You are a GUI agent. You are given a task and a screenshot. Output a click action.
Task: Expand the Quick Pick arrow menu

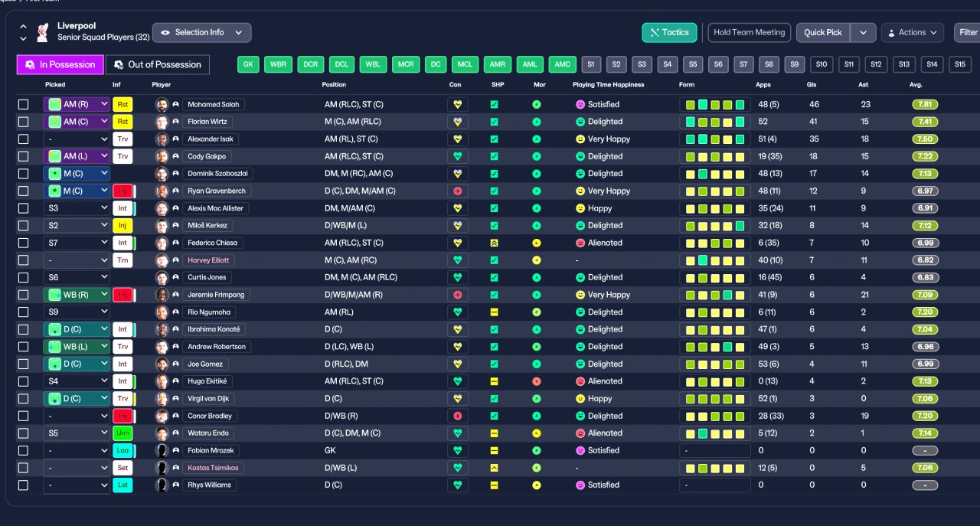click(864, 32)
